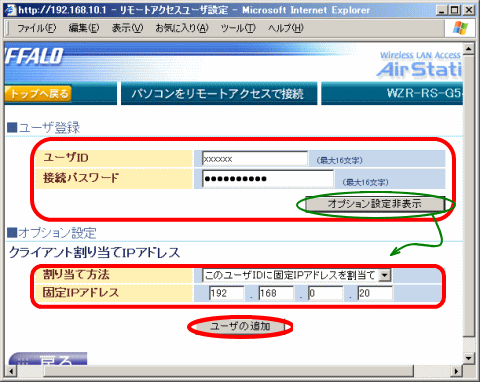This screenshot has height=382, width=480.
Task: Click the 接続パスワード password field
Action: 268,179
